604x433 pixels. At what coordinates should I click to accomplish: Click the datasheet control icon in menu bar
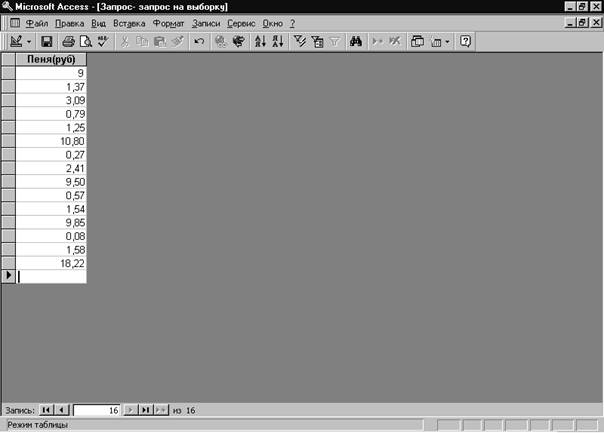15,23
